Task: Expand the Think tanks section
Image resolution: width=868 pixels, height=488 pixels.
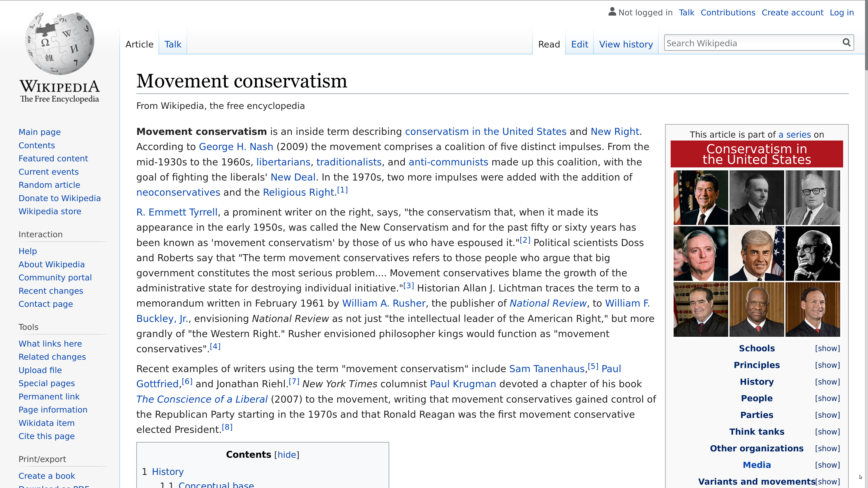Action: click(x=827, y=432)
